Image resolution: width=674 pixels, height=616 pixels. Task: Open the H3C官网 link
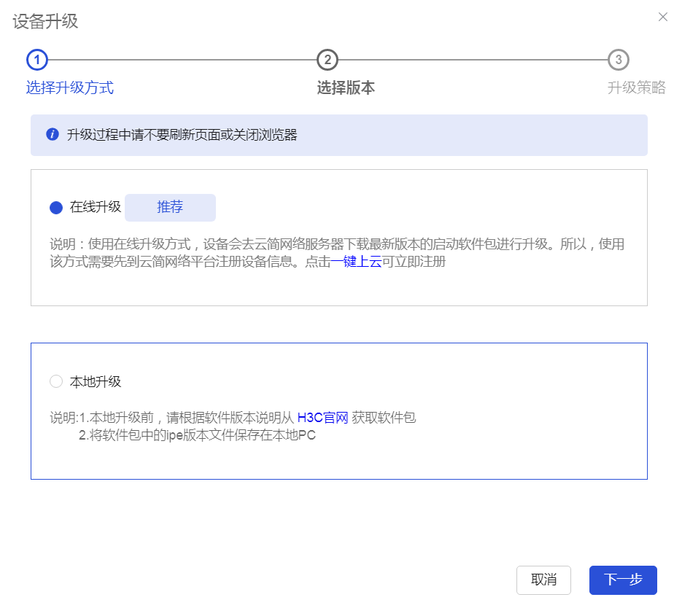coord(322,418)
